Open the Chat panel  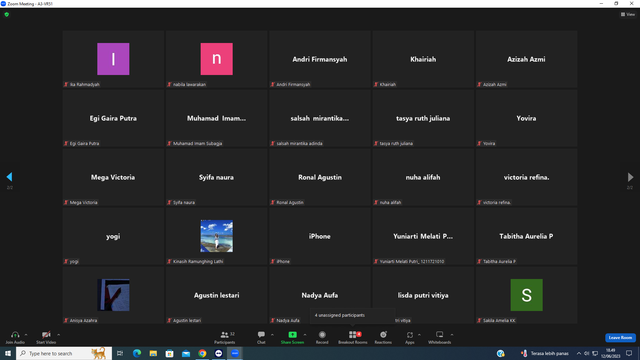click(261, 337)
